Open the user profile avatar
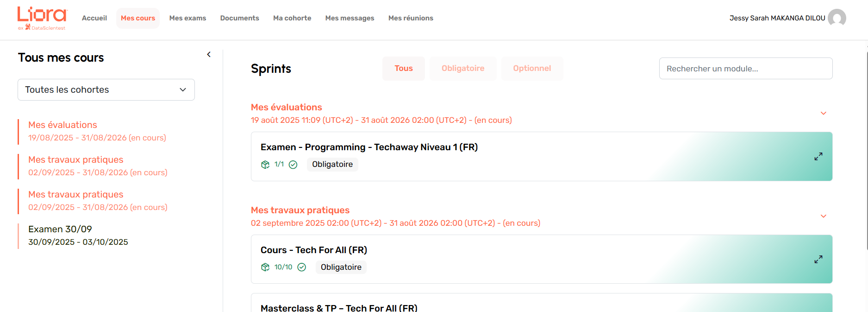 (x=837, y=18)
